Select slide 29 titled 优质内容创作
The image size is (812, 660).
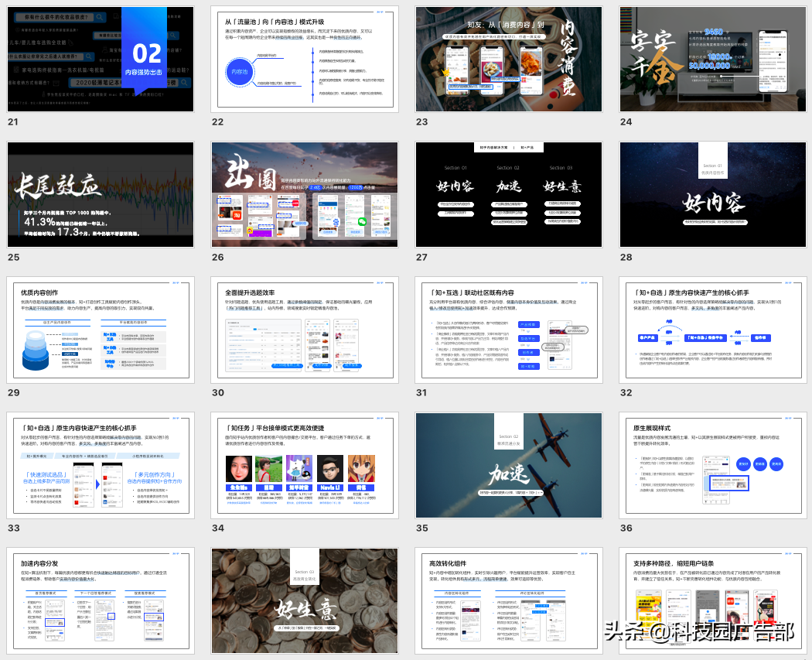tap(101, 330)
